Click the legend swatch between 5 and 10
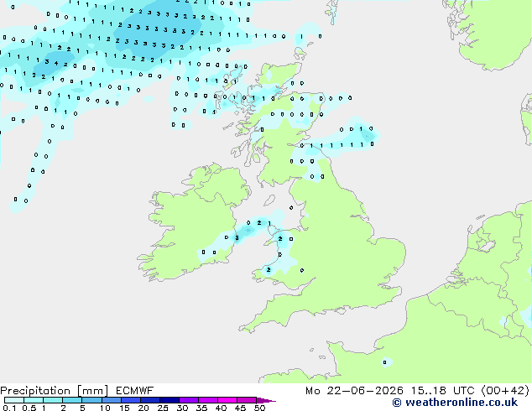Viewport: 532px width, 411px height. pyautogui.click(x=91, y=400)
